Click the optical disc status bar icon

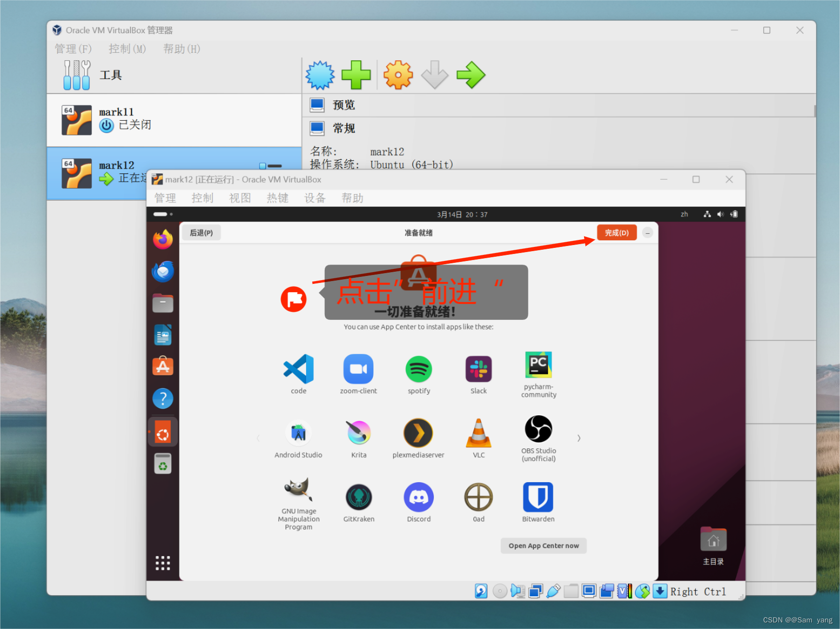(x=500, y=591)
